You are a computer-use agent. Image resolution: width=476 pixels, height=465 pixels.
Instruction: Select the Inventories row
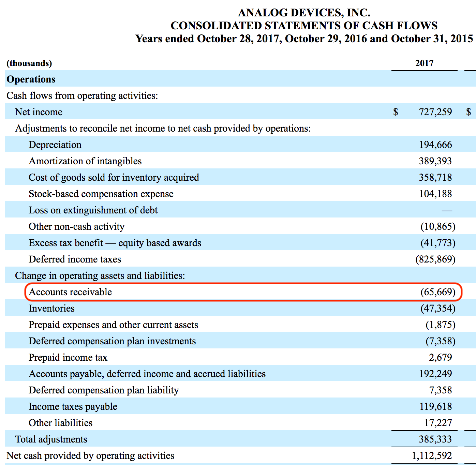point(51,308)
